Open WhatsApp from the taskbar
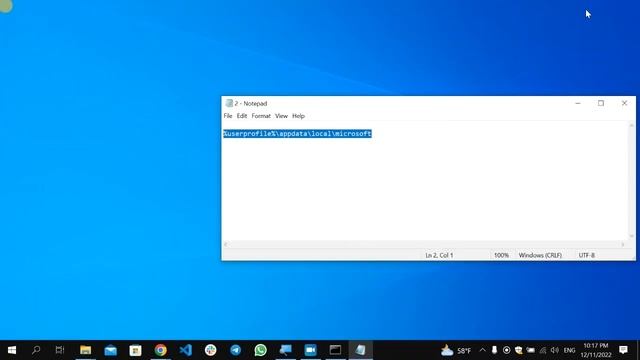640x360 pixels. [260, 350]
